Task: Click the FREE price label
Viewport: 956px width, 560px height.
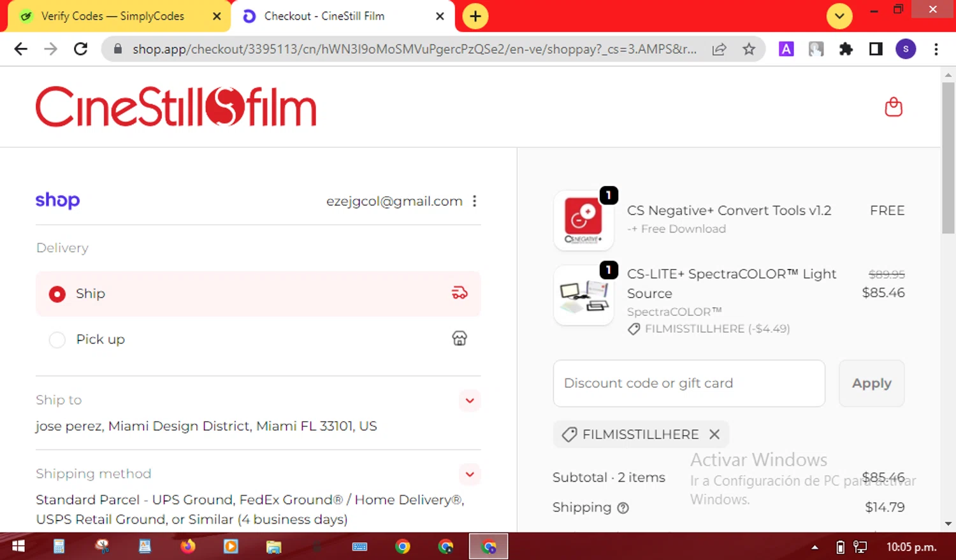Action: (887, 211)
